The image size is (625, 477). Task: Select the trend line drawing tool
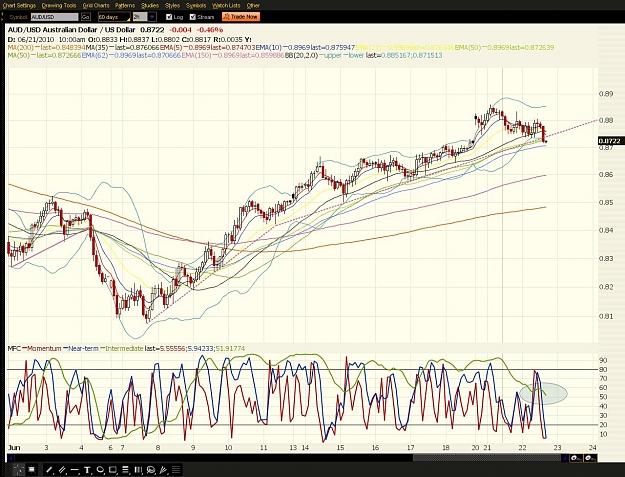pyautogui.click(x=49, y=470)
